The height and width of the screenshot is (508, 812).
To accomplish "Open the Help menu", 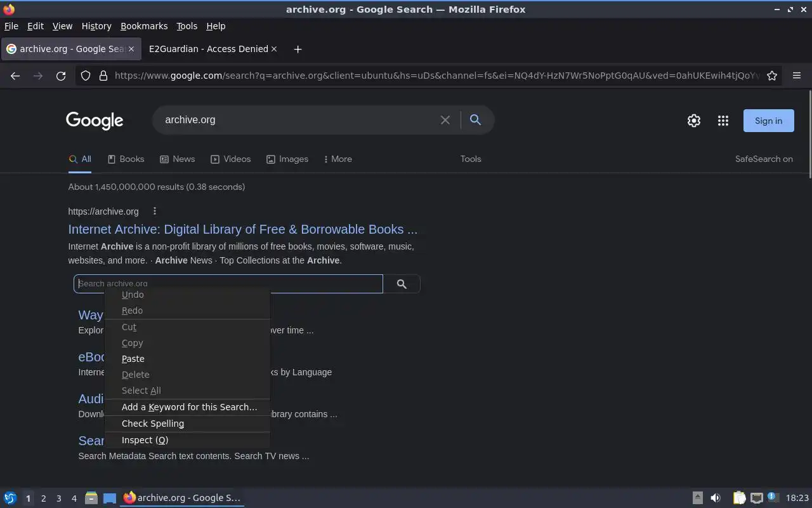I will coord(216,26).
